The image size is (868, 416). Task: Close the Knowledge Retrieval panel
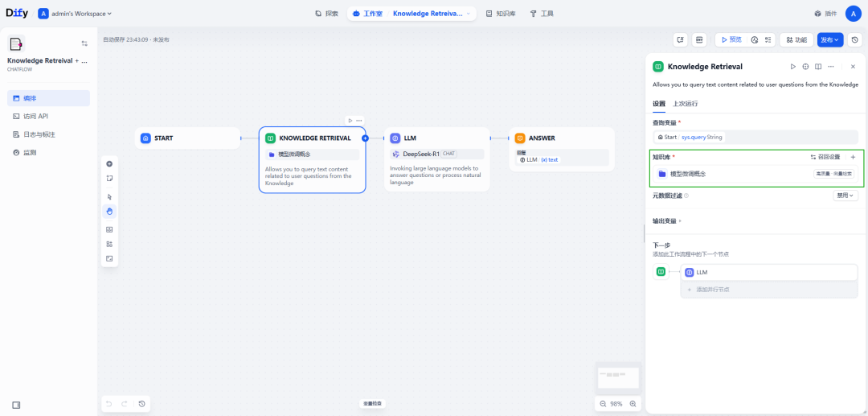(853, 67)
